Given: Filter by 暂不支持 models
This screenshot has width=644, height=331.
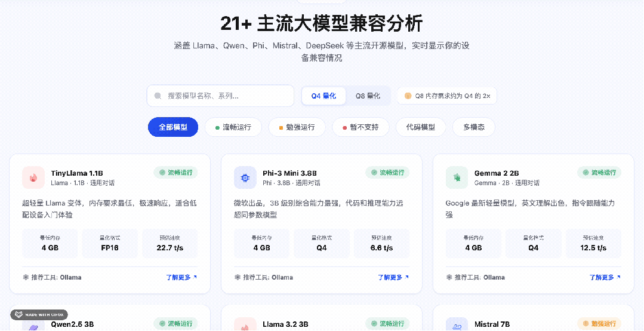Looking at the screenshot, I should (x=360, y=127).
